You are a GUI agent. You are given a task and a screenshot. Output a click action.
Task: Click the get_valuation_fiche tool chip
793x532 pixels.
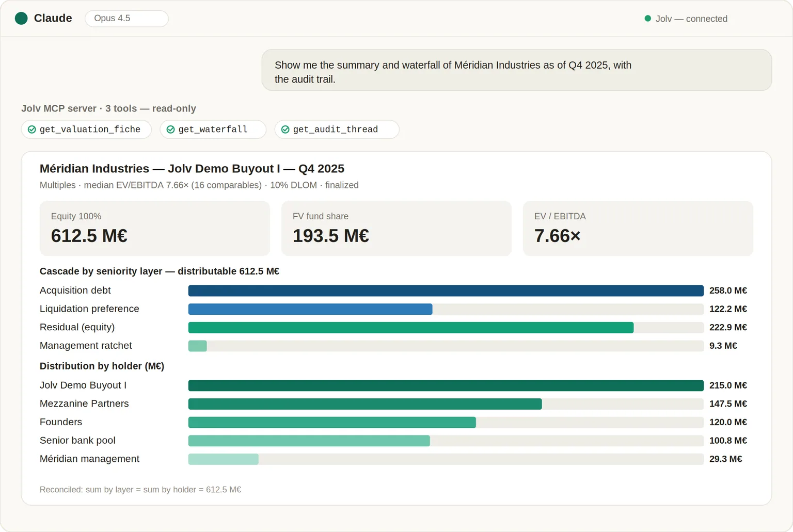pyautogui.click(x=86, y=130)
